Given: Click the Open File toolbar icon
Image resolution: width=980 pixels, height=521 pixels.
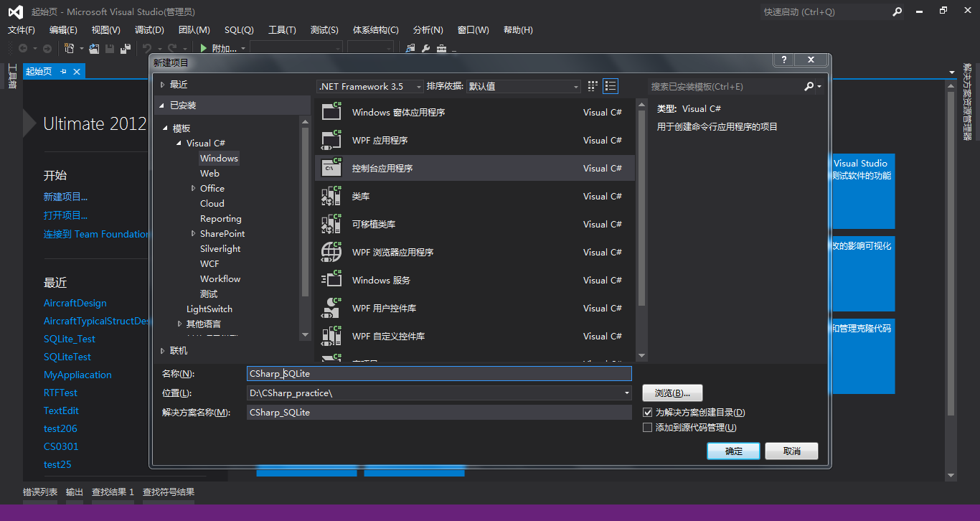Looking at the screenshot, I should (x=94, y=48).
